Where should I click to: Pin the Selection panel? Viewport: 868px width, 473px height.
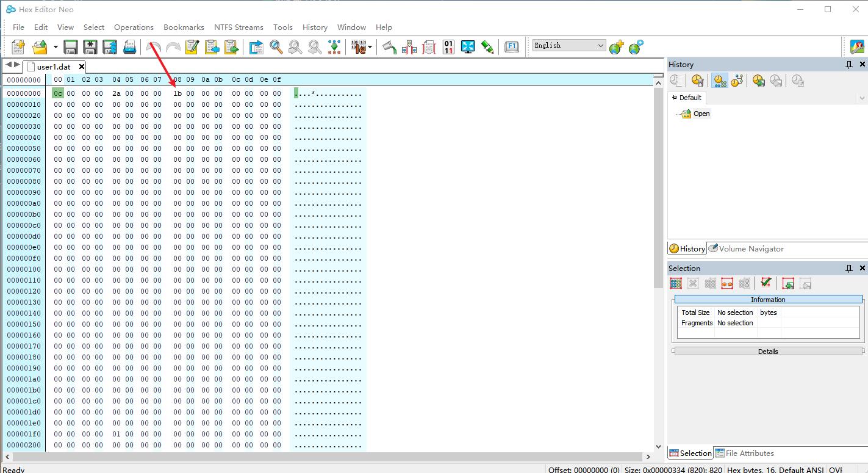point(849,268)
